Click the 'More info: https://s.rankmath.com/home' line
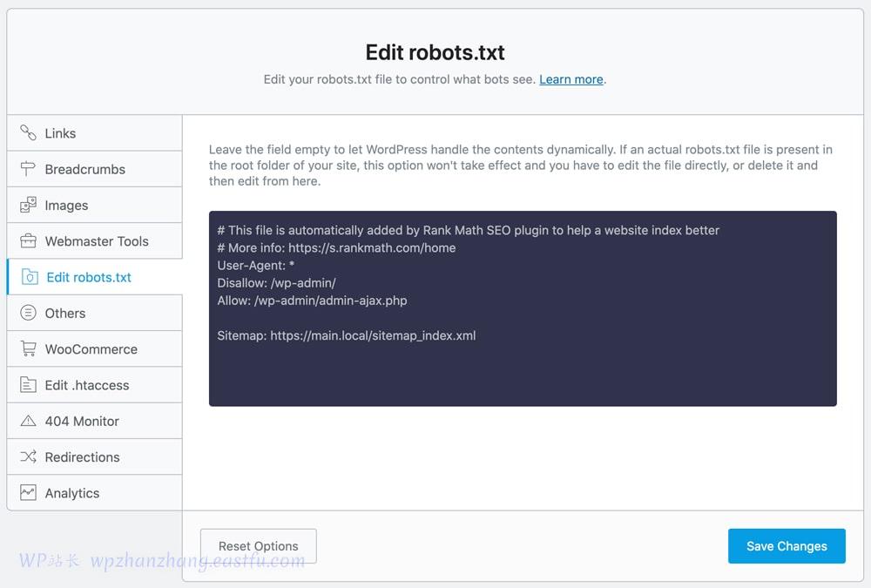 336,248
